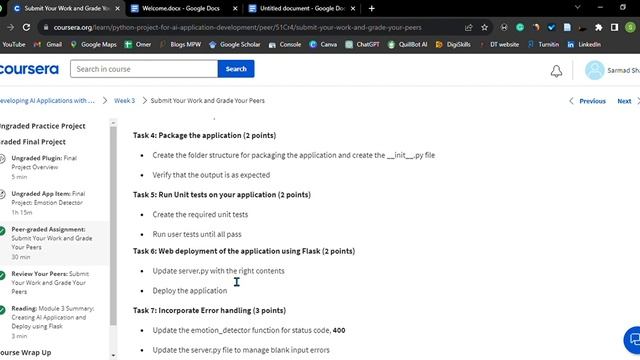Click the Task 4: Package the application heading
Viewport: 640px width, 360px height.
tap(204, 135)
